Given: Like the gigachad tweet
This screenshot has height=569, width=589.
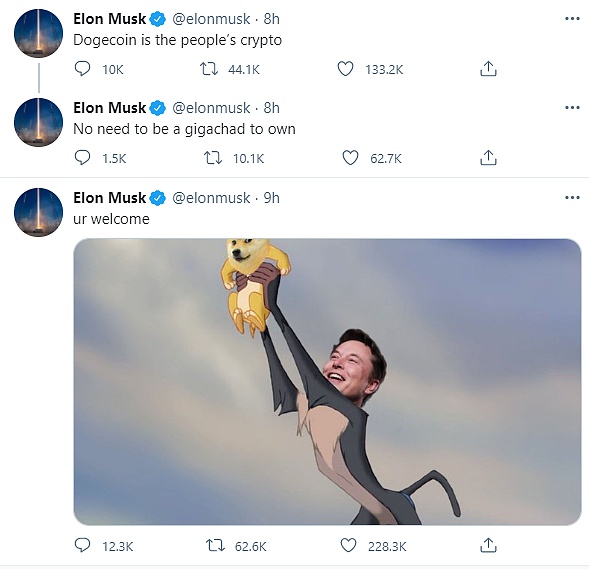Looking at the screenshot, I should click(350, 158).
